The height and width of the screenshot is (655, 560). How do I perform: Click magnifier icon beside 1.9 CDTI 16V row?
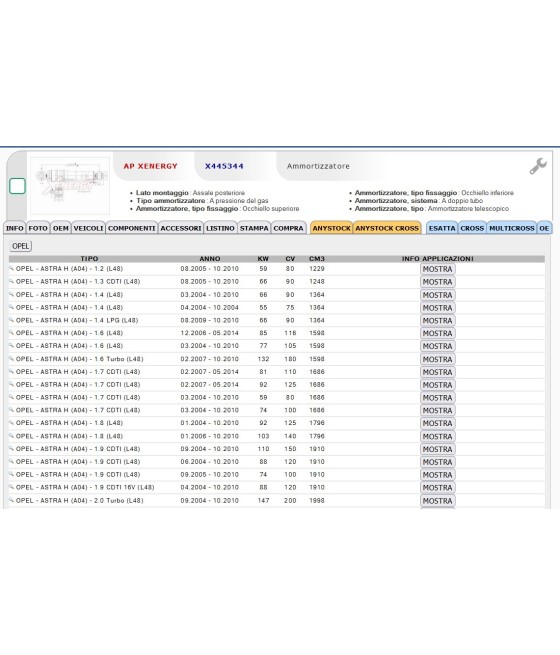[12, 487]
